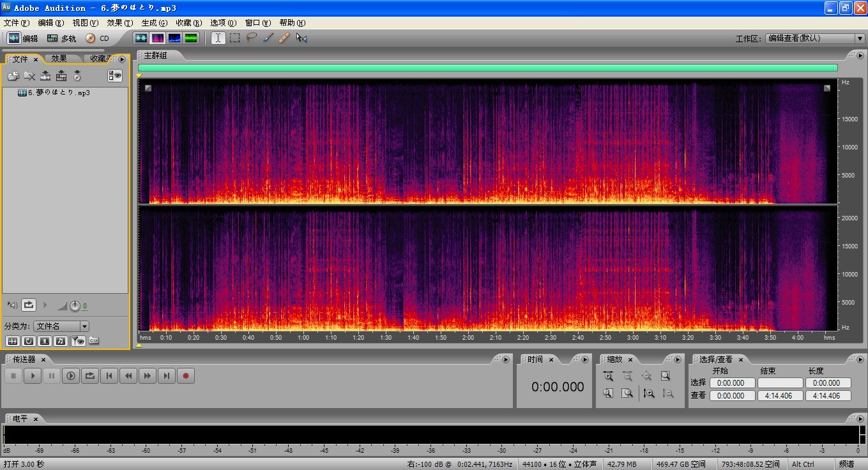Switch to the 多轨 multitrack view

pyautogui.click(x=61, y=38)
